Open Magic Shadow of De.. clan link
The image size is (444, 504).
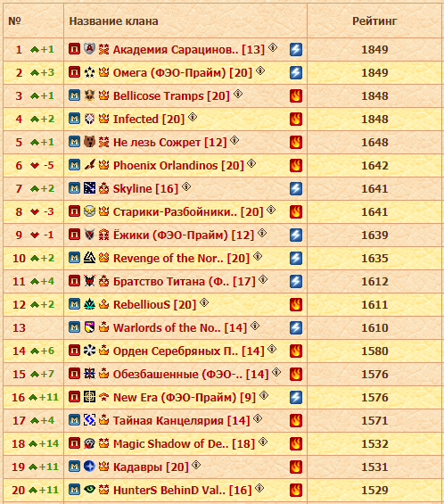(x=184, y=443)
